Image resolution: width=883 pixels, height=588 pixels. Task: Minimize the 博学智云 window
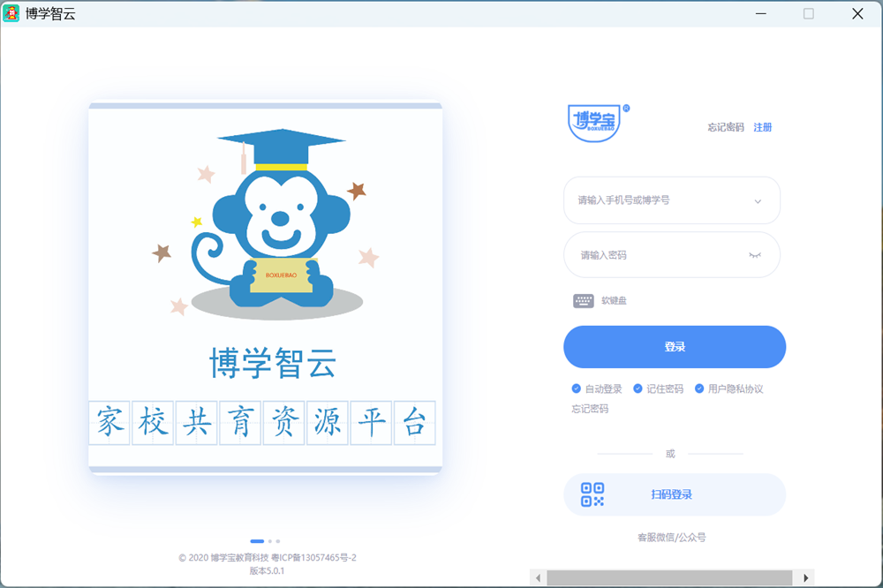point(761,13)
